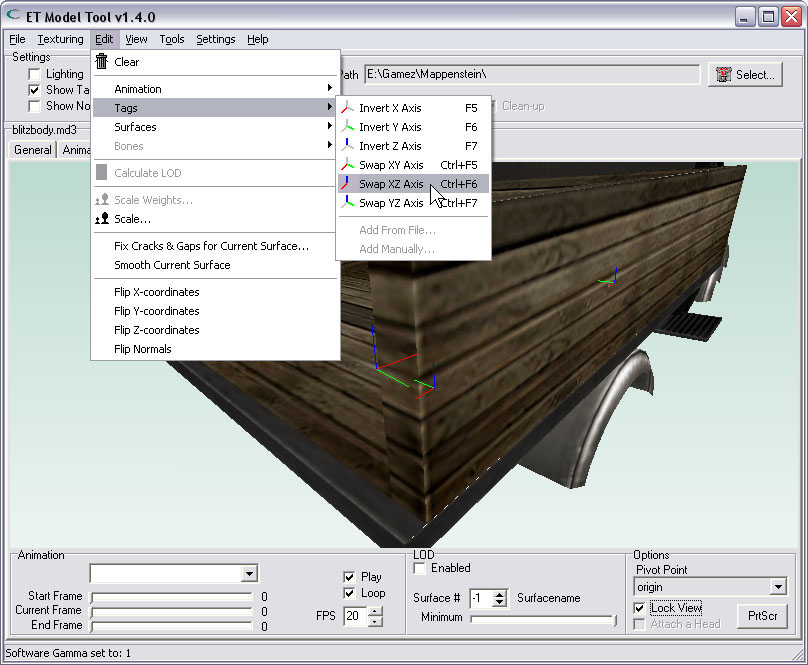This screenshot has width=808, height=665.
Task: Select Flip Y-coordinates
Action: coord(215,311)
